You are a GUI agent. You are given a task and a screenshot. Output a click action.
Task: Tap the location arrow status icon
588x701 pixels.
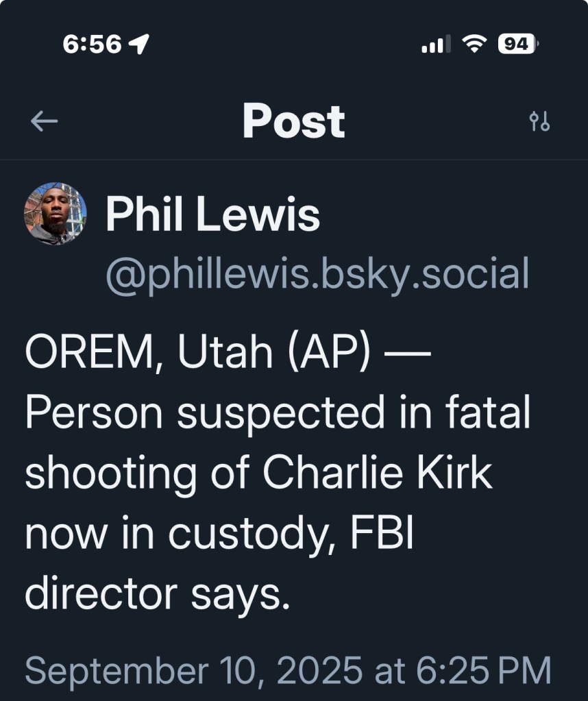[139, 45]
